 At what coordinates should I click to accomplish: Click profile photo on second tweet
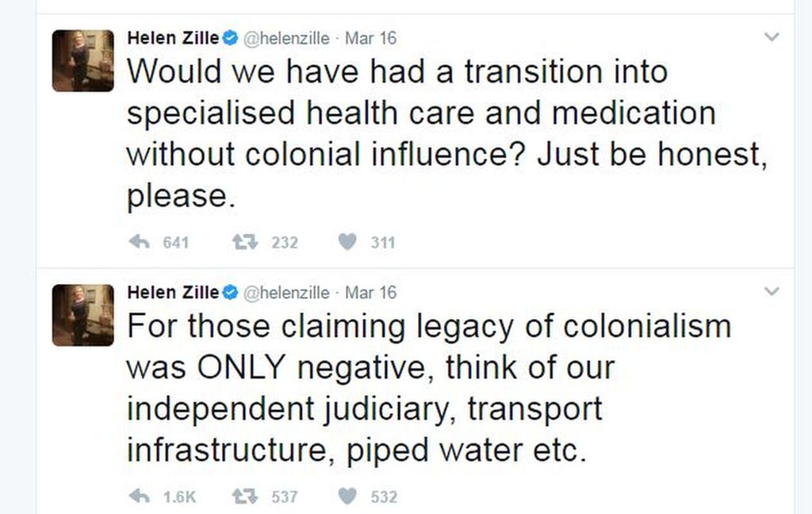click(x=83, y=315)
